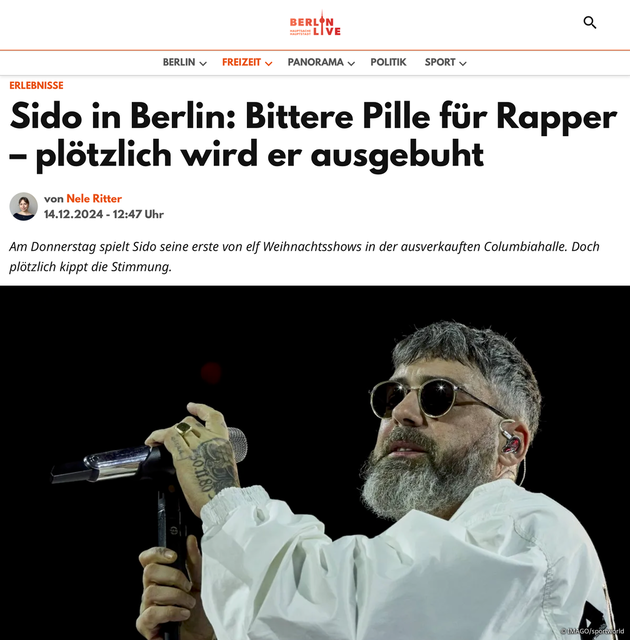Screen dimensions: 630x640
Task: Click the italic article intro paragraph
Action: click(x=304, y=256)
